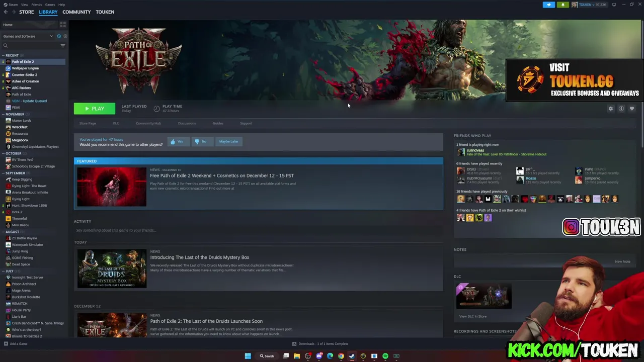Open Spotify from taskbar
This screenshot has height=362, width=644.
click(x=385, y=356)
